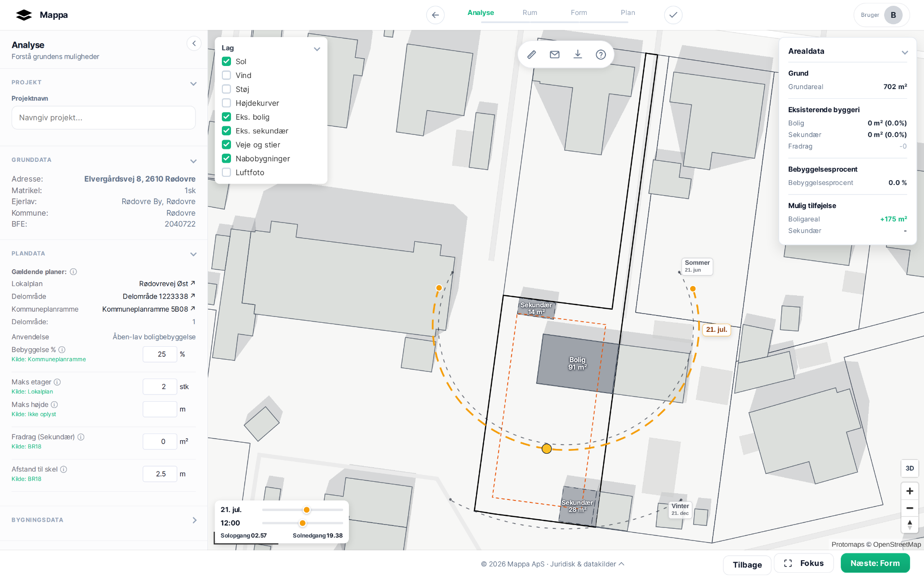924x578 pixels.
Task: Click the Fradrag input field
Action: 160,442
